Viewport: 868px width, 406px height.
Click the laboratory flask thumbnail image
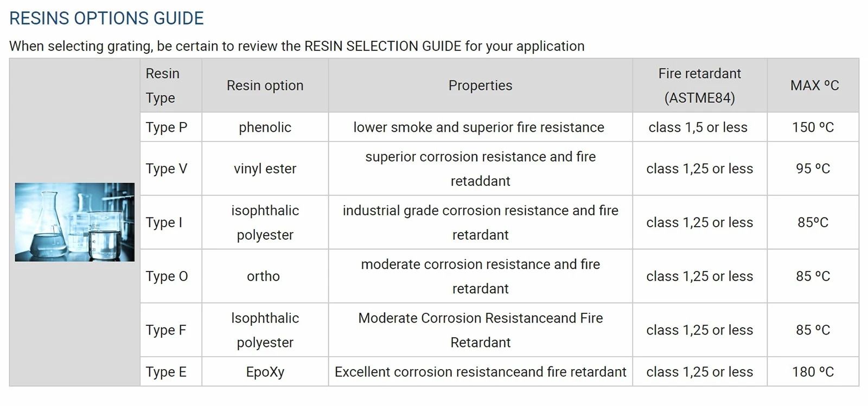point(75,222)
